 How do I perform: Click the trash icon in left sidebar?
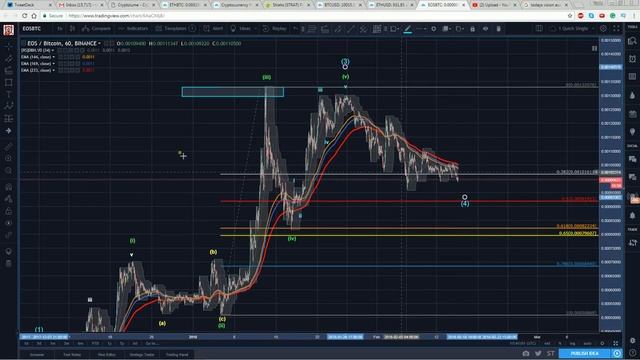click(9, 263)
